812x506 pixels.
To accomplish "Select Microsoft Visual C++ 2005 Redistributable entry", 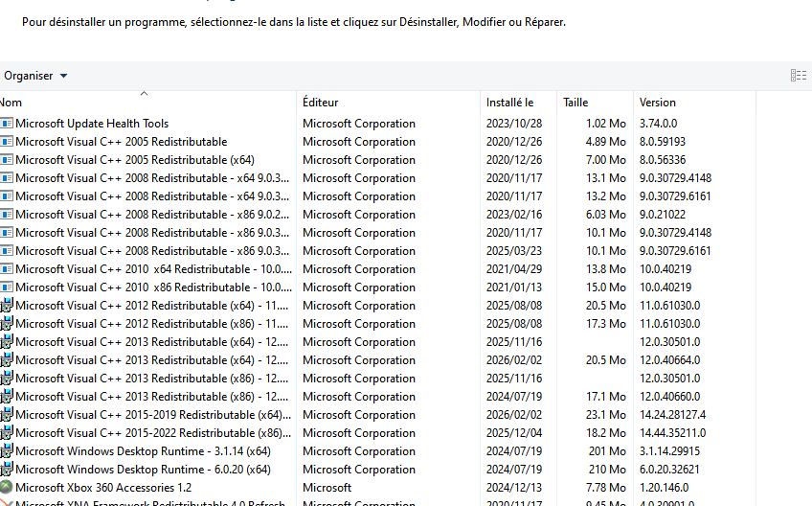I will (122, 142).
